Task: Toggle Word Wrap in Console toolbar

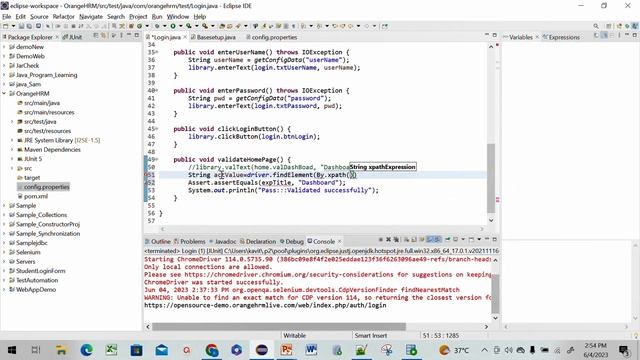Action: 422,240
